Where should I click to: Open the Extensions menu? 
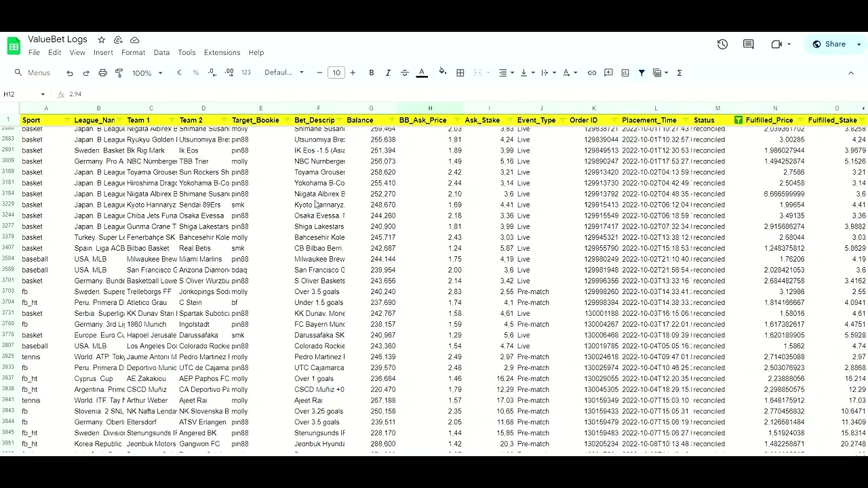222,52
